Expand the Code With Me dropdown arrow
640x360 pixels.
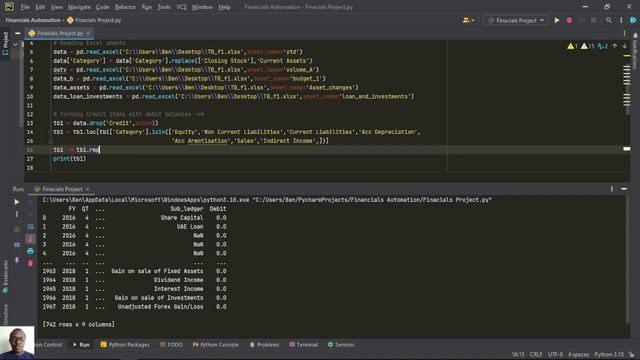[x=473, y=20]
